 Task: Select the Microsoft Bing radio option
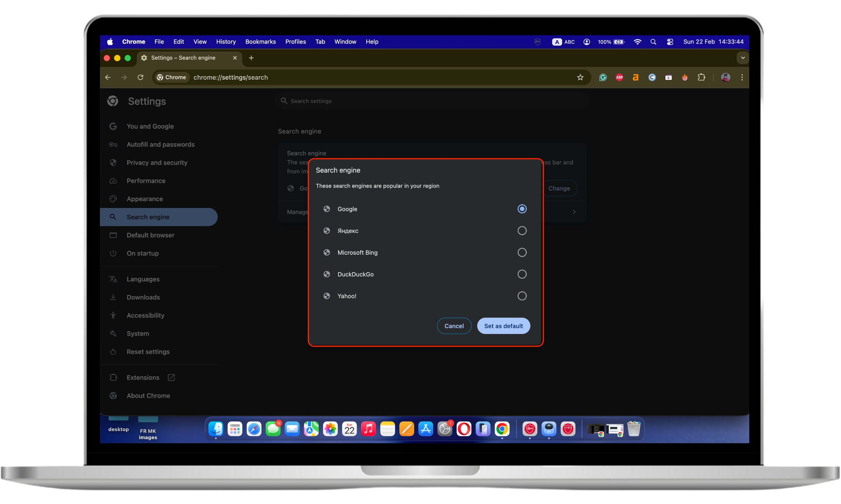(522, 253)
